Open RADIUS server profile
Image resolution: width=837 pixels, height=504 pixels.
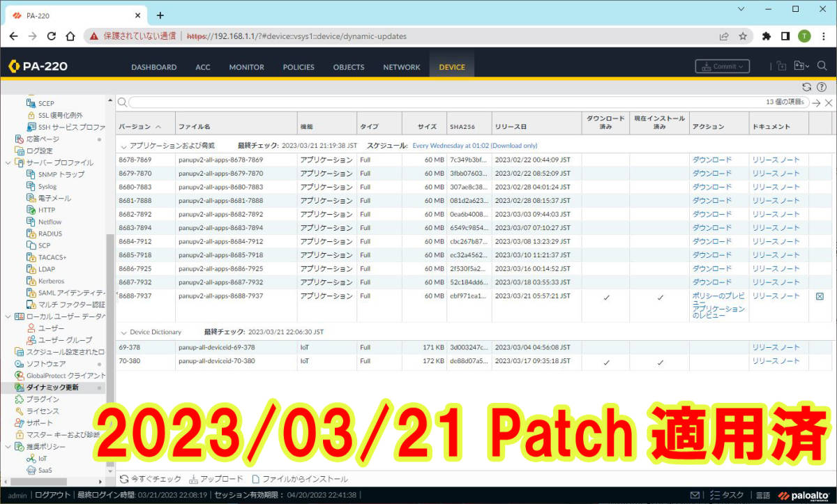tap(50, 234)
